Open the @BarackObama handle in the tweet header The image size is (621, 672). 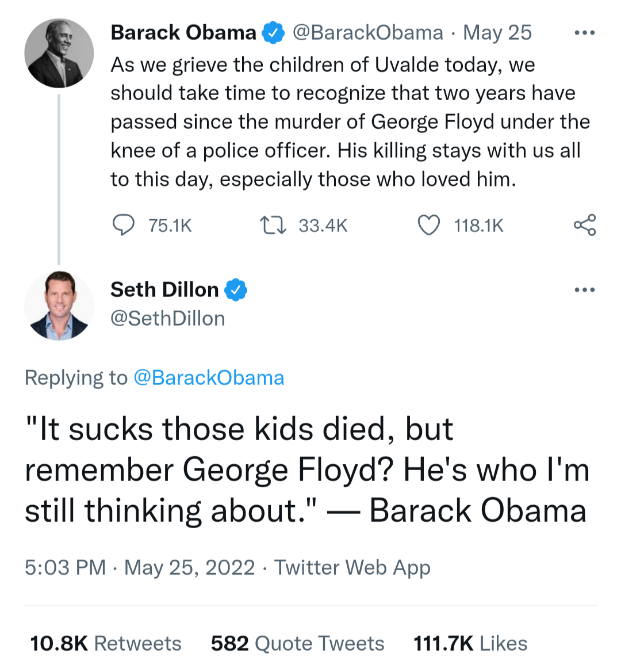(368, 33)
